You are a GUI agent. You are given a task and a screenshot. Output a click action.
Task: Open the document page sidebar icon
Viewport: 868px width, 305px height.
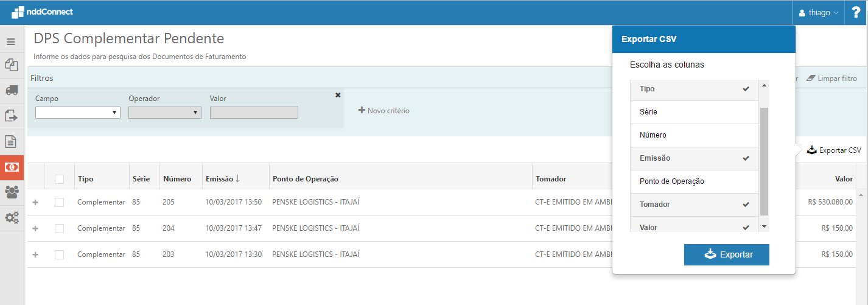(11, 141)
